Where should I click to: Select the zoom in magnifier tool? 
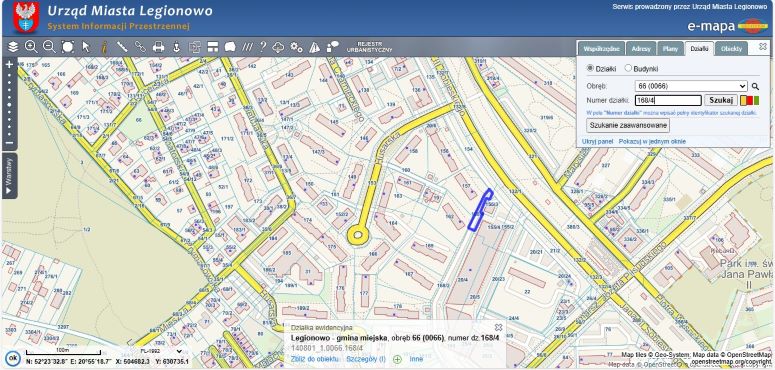31,47
